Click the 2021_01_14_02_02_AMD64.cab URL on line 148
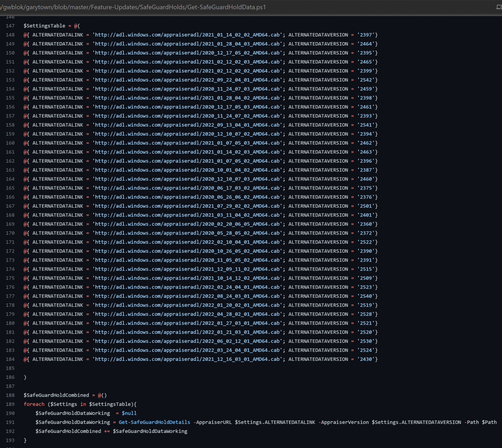502x448 pixels. (188, 35)
